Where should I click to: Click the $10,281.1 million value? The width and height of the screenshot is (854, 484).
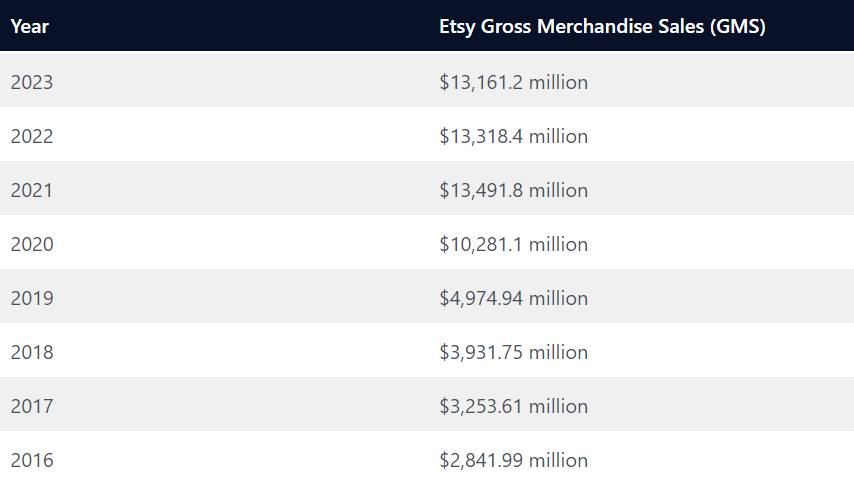pyautogui.click(x=513, y=244)
